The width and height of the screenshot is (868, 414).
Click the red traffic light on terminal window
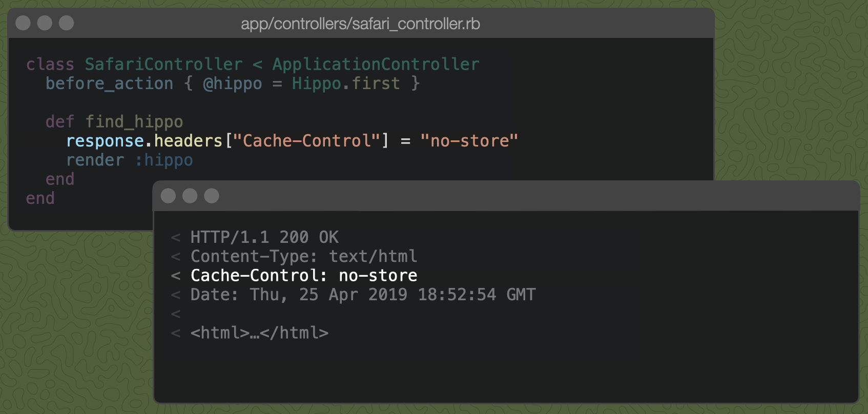pos(168,196)
